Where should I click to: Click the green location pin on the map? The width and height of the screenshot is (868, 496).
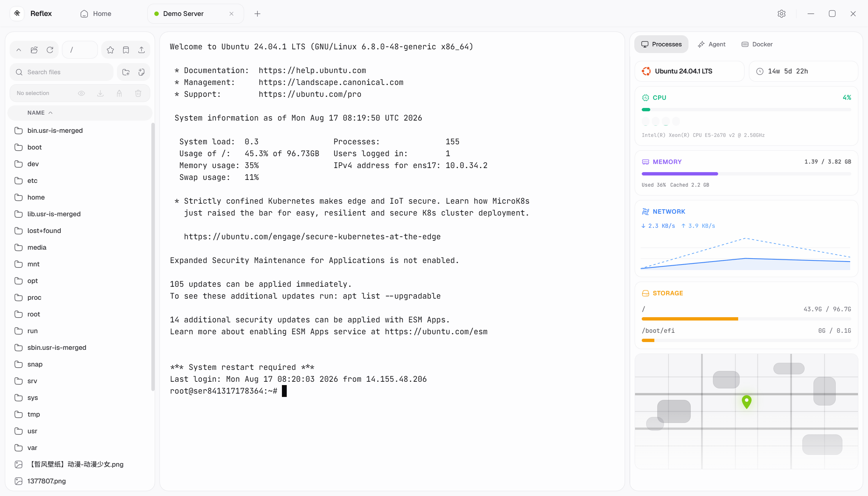[x=747, y=402]
